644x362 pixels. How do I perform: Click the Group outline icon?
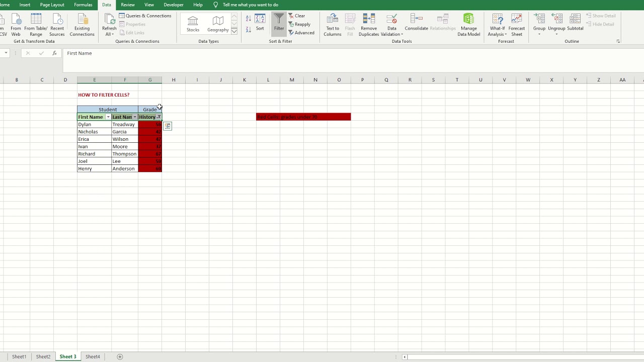539,19
